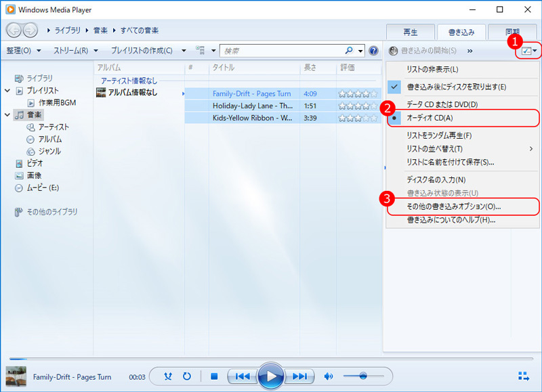The width and height of the screenshot is (542, 392).
Task: Skip to previous track
Action: (x=243, y=376)
